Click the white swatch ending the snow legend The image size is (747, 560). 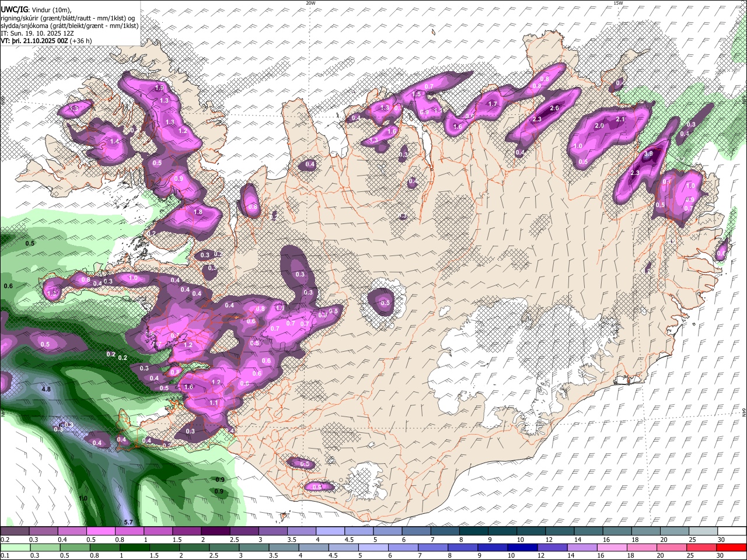coord(732,531)
